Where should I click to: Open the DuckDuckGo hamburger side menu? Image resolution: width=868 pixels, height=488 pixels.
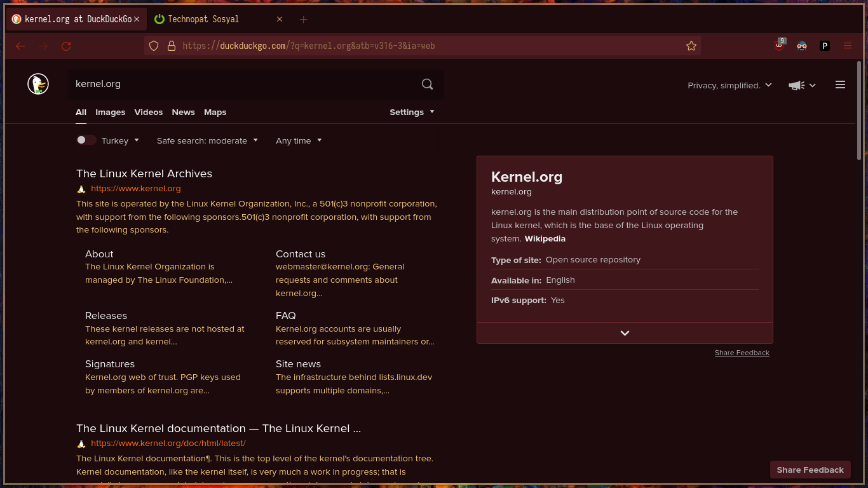840,85
